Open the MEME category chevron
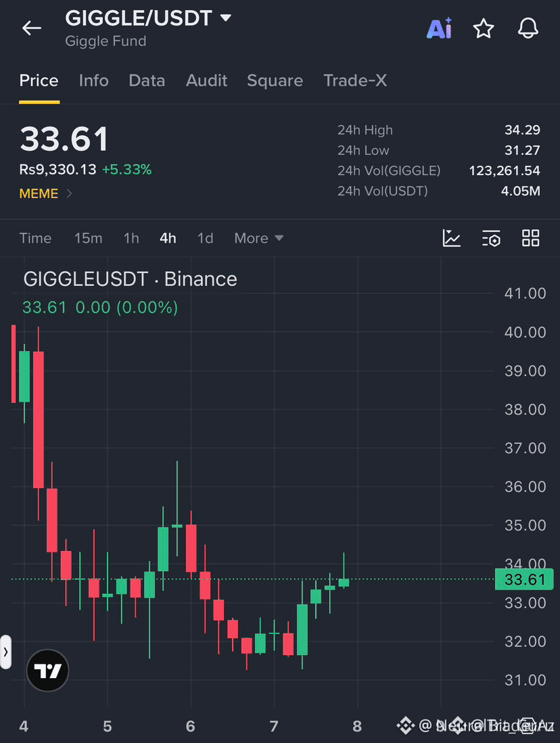This screenshot has width=560, height=743. coord(69,193)
